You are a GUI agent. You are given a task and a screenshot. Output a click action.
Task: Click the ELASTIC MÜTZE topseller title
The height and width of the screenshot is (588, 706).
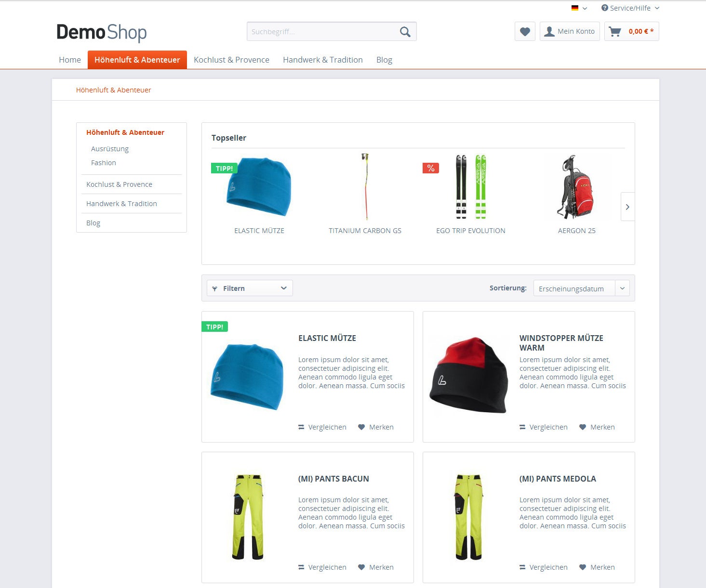(259, 231)
